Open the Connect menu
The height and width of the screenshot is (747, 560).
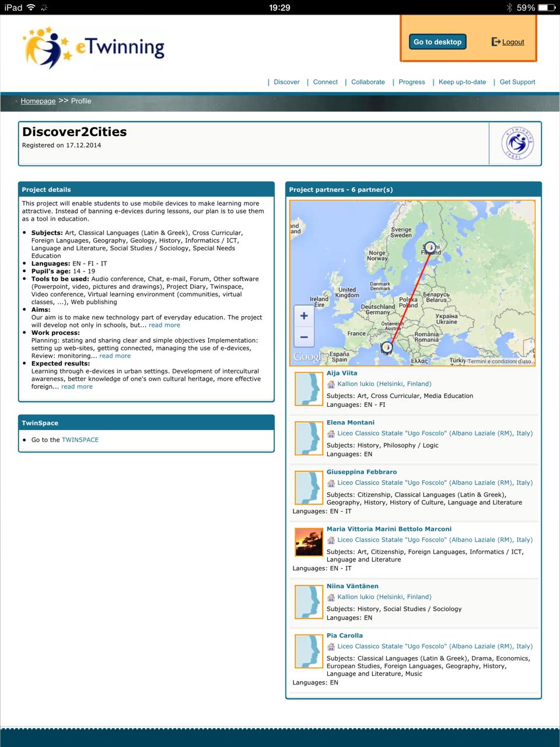pos(325,82)
